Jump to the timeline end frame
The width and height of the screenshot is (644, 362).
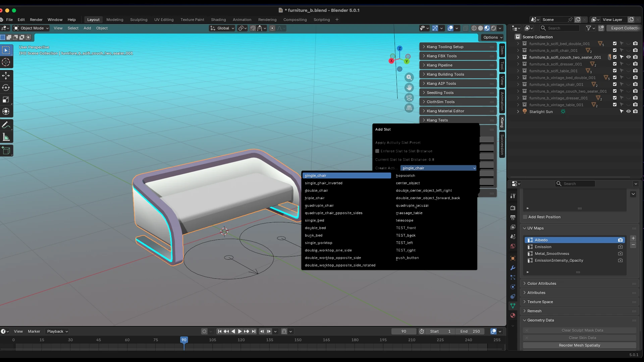(254, 331)
